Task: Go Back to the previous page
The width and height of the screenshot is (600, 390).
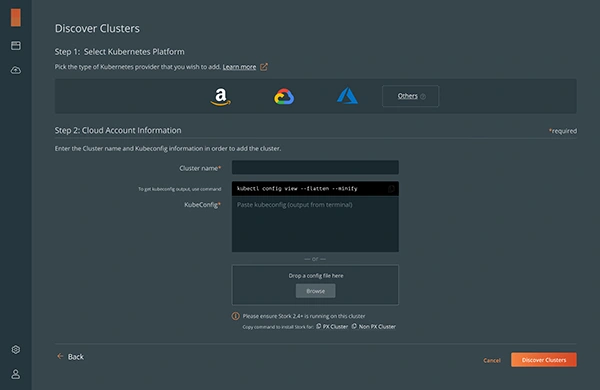Action: [x=70, y=357]
